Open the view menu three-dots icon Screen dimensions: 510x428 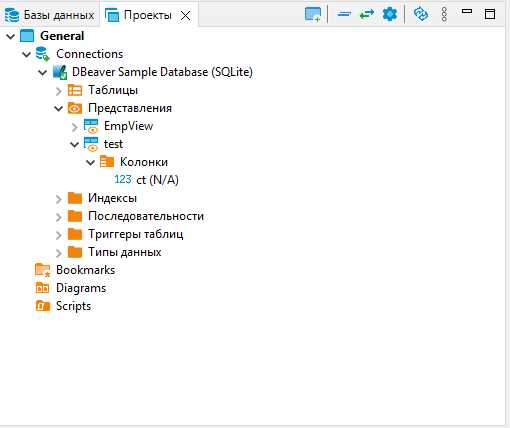coord(444,15)
